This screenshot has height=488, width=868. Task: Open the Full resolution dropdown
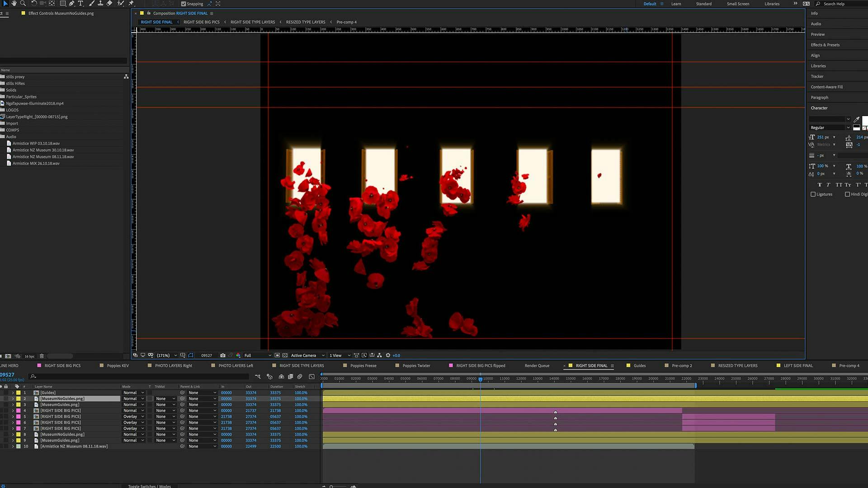point(258,356)
